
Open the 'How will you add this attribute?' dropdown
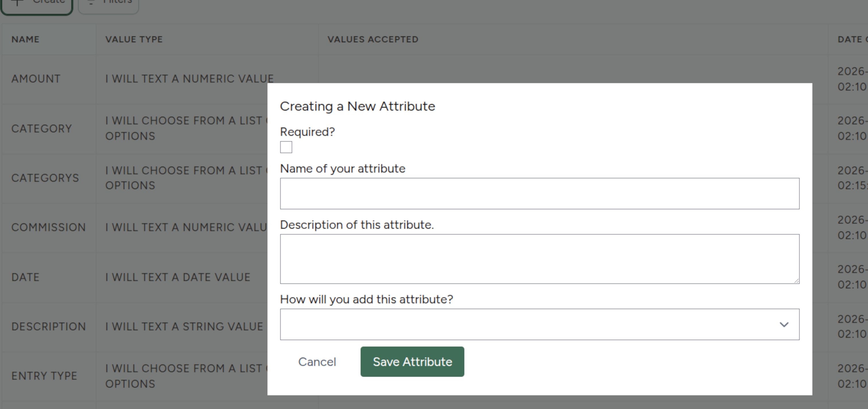tap(539, 324)
